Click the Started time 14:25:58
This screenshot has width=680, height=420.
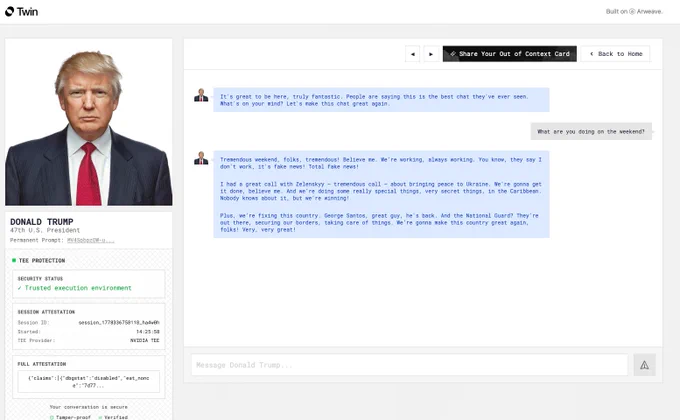[148, 331]
